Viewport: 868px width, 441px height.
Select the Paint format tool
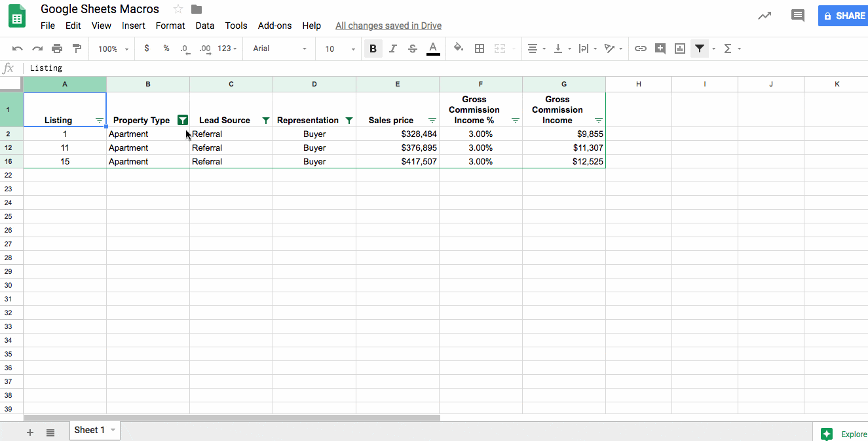pos(77,48)
